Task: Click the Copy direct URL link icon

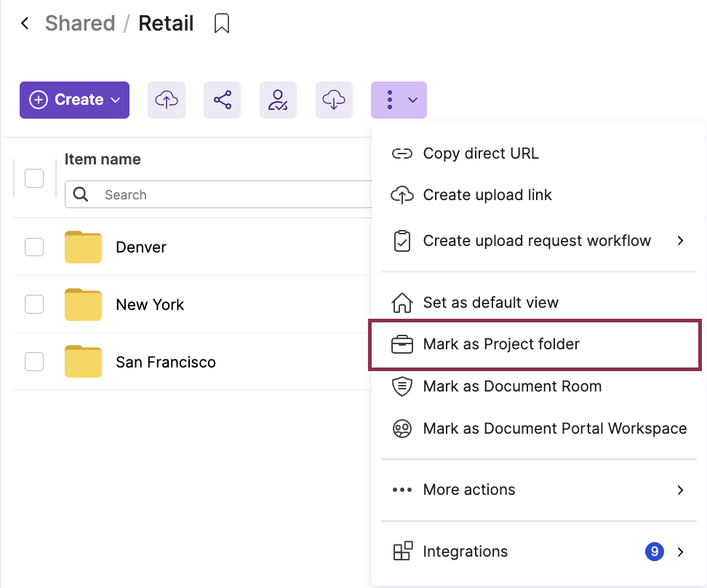Action: [x=402, y=154]
